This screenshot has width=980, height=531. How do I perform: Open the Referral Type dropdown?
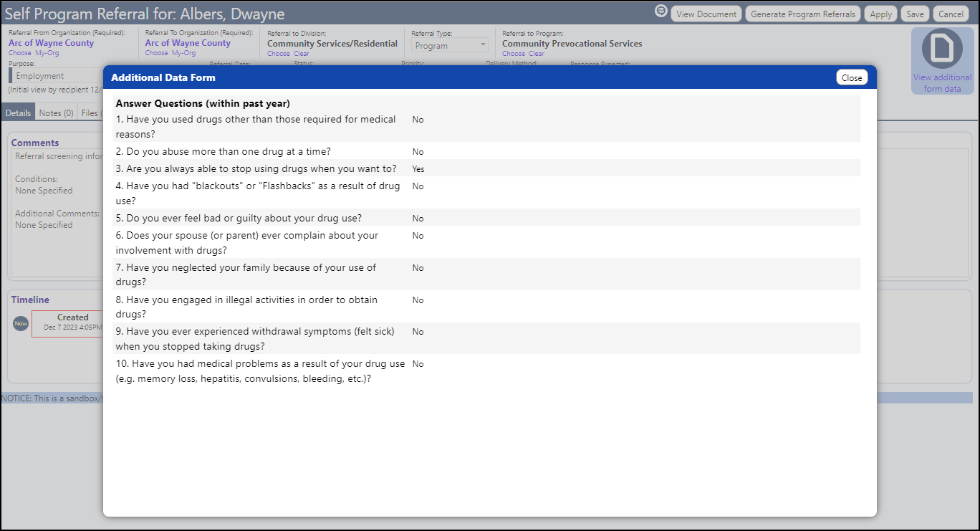pyautogui.click(x=450, y=45)
